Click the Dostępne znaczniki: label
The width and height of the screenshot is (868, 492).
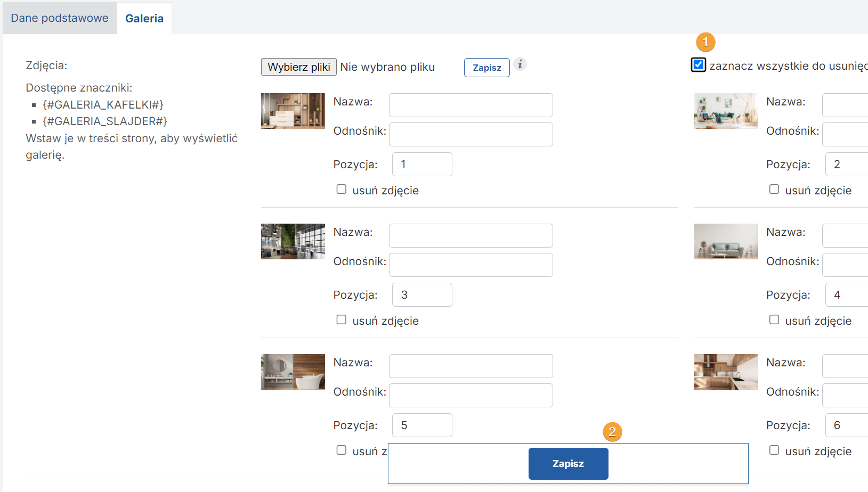coord(79,88)
